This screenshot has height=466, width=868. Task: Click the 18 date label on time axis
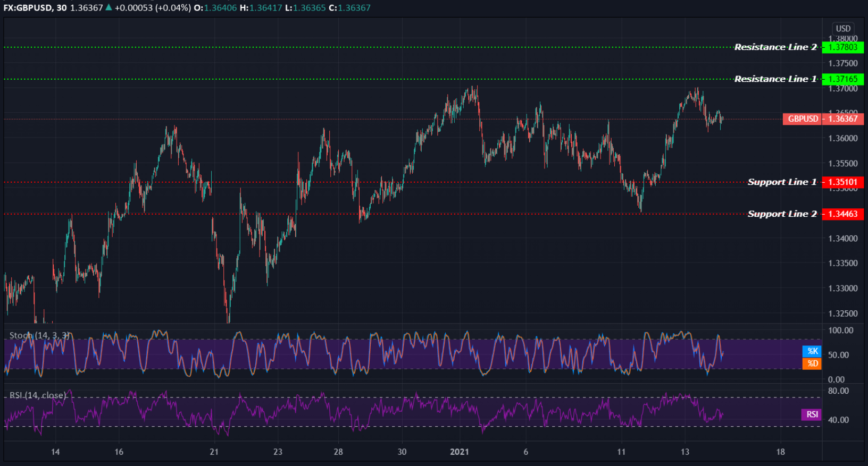[780, 452]
